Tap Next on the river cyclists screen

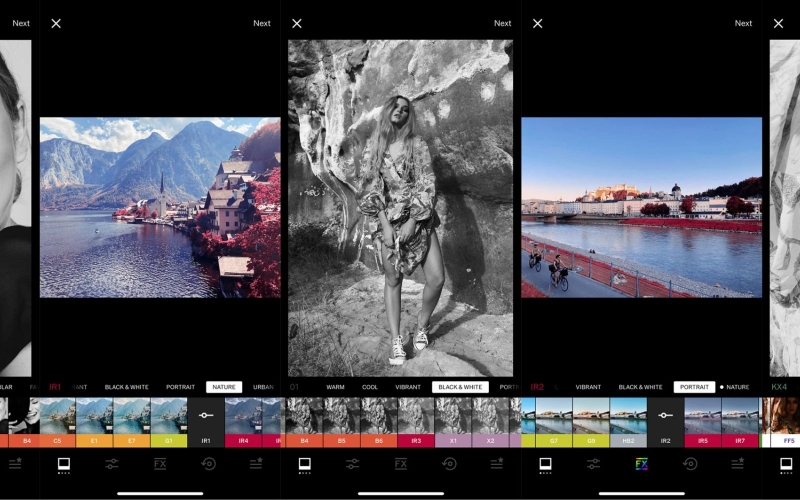click(x=743, y=23)
